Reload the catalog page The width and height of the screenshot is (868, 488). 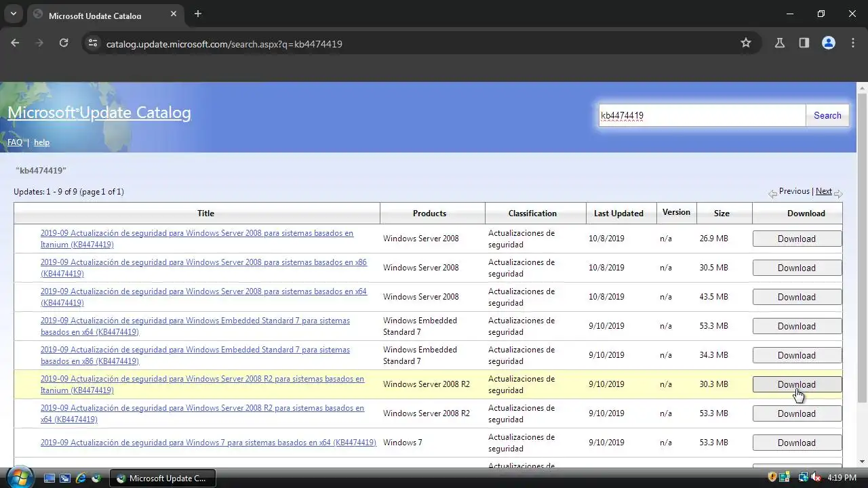click(64, 43)
